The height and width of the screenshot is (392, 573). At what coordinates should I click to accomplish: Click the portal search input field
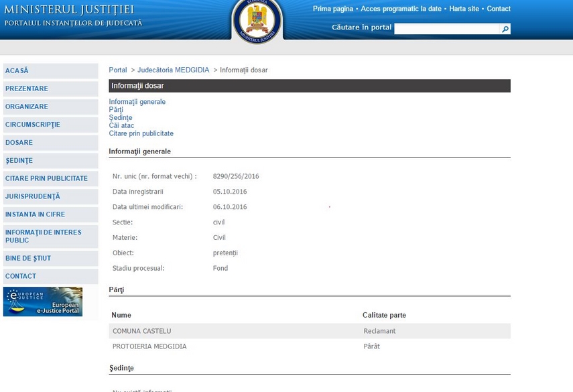click(446, 29)
